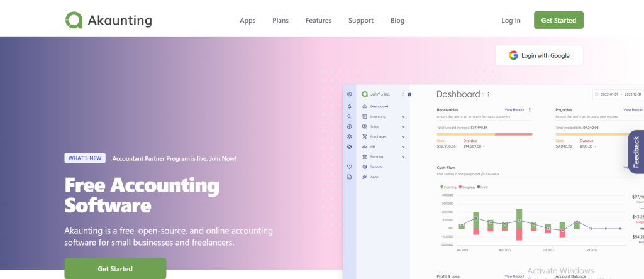The height and width of the screenshot is (279, 644).
Task: Open the Dashboard title switcher arrows
Action: 482,95
